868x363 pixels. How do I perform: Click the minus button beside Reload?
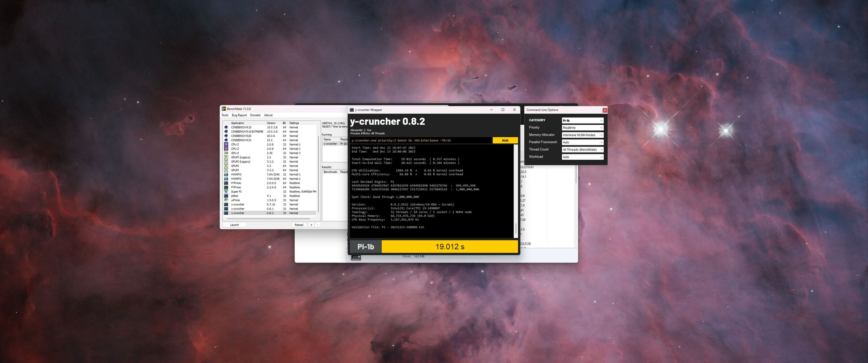[318, 225]
